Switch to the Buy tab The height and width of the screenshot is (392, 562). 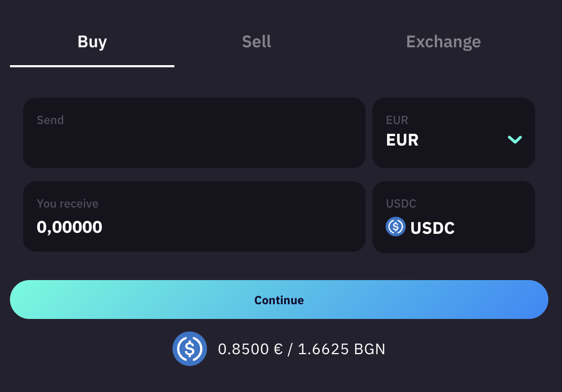pos(92,42)
